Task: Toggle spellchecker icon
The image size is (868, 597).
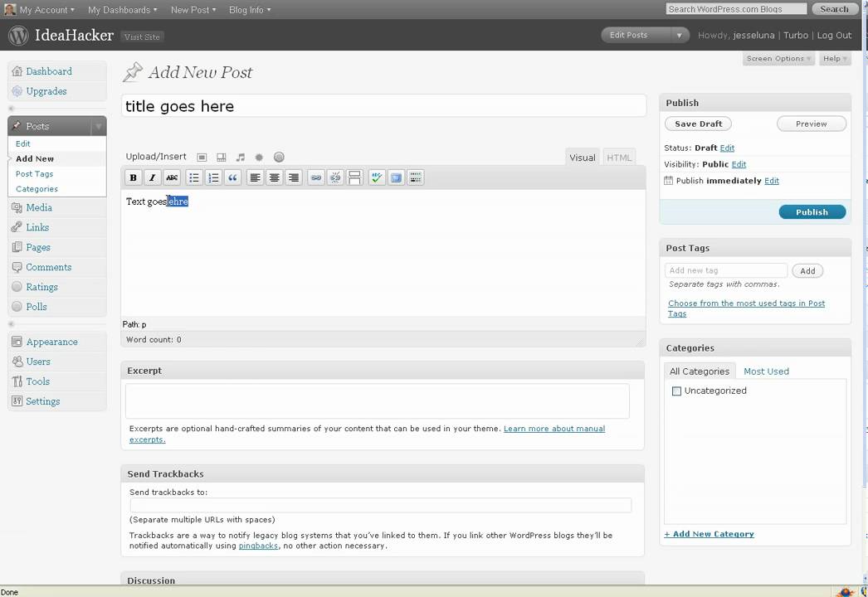Action: point(377,177)
